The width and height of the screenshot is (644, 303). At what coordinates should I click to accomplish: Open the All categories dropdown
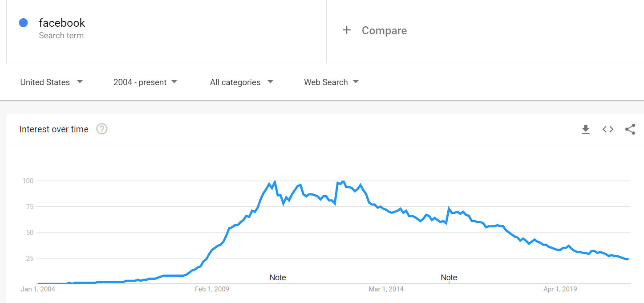(x=242, y=82)
